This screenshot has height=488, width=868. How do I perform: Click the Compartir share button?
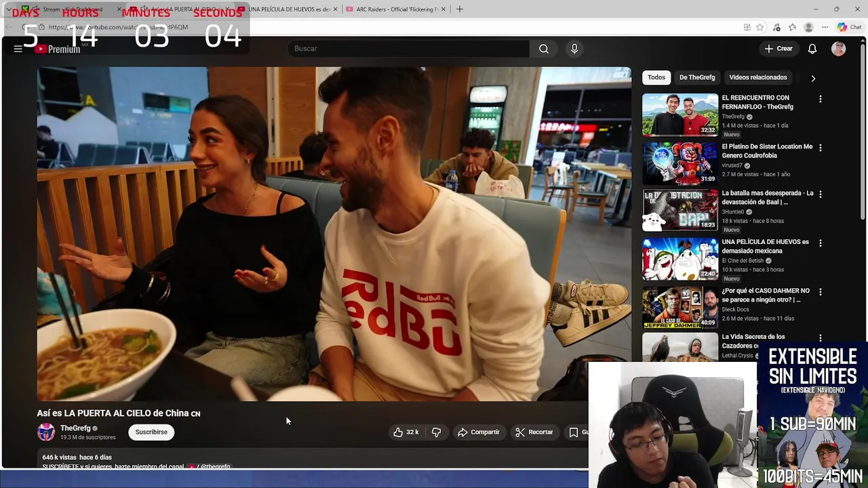coord(479,432)
